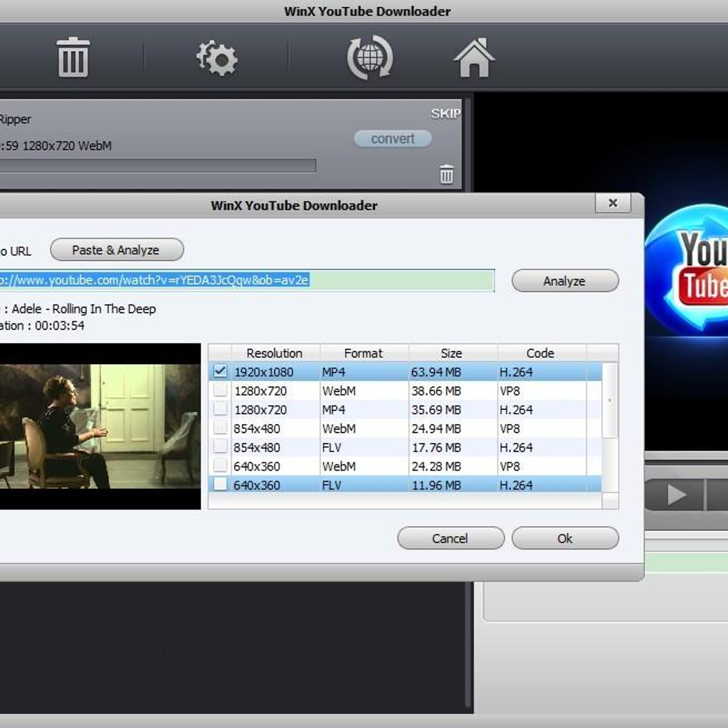Click the trash can icon in top toolbar
The height and width of the screenshot is (728, 728).
(x=73, y=58)
